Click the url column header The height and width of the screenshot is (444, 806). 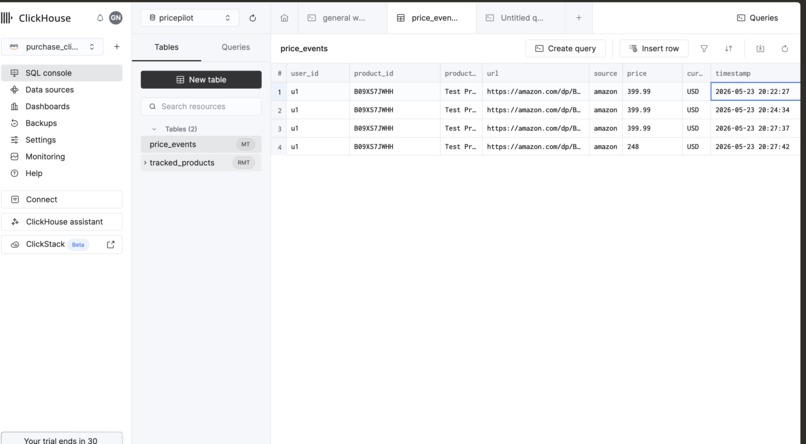pos(536,73)
